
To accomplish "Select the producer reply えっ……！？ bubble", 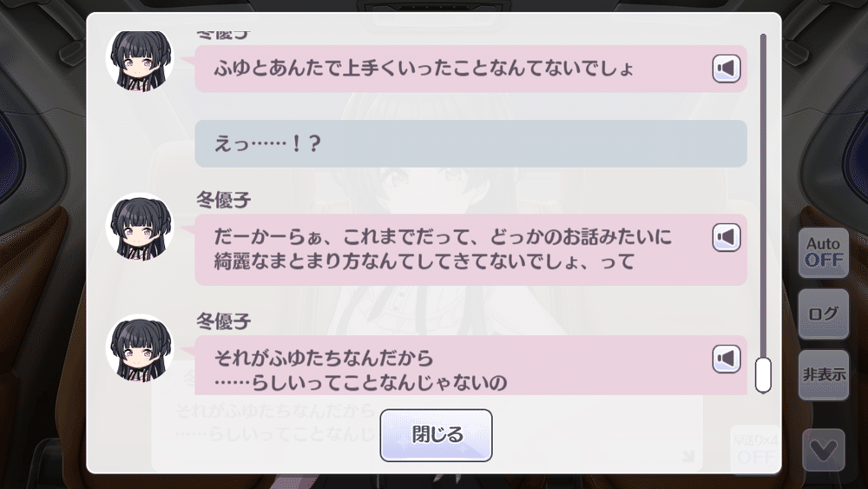I will 471,143.
